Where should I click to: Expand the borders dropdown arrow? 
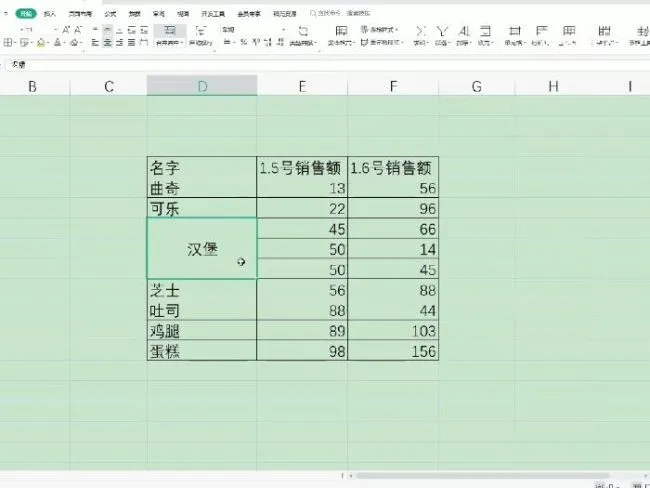pos(15,43)
